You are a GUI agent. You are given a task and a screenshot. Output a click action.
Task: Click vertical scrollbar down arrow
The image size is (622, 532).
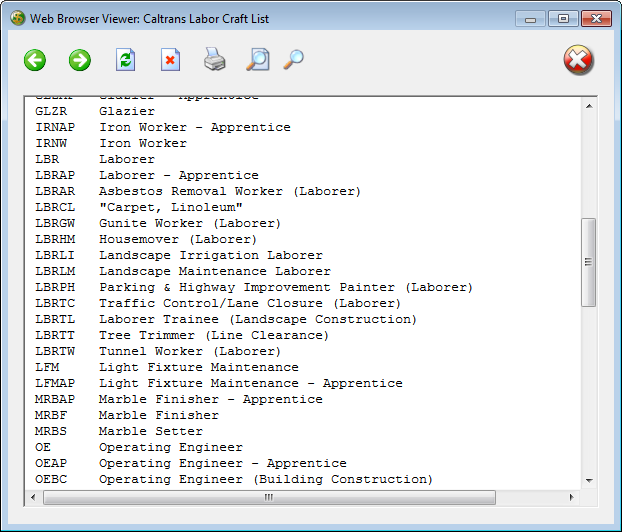[589, 481]
